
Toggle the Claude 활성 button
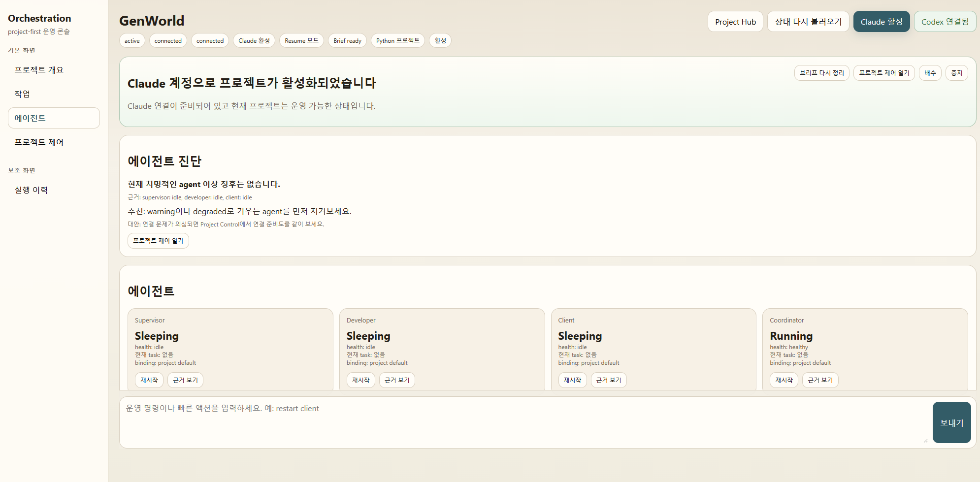point(882,21)
